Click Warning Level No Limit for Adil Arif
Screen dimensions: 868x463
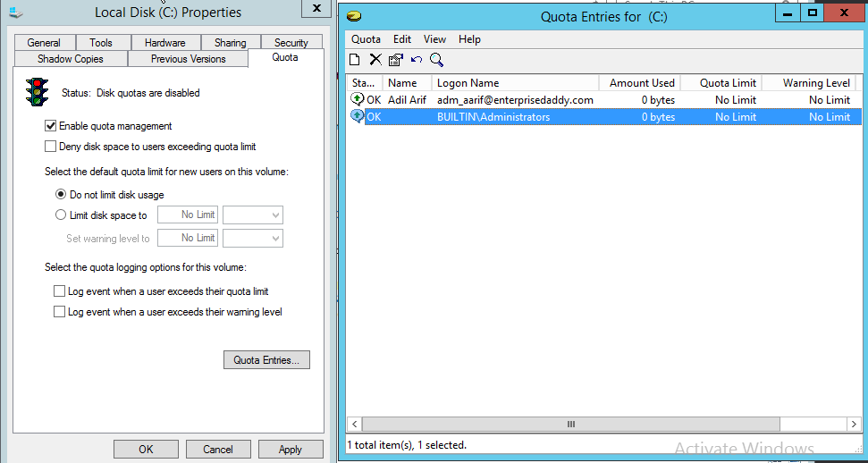click(830, 100)
